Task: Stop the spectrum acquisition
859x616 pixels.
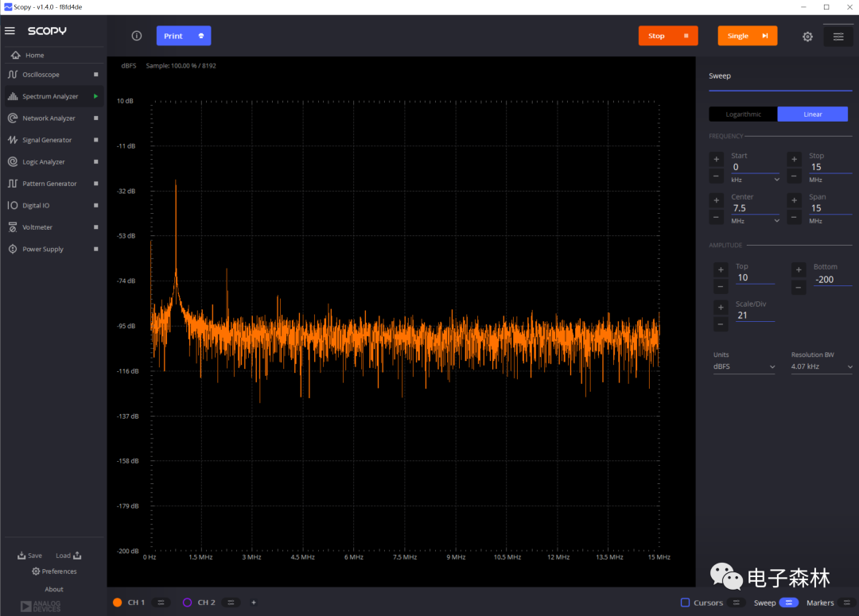Action: pyautogui.click(x=668, y=36)
